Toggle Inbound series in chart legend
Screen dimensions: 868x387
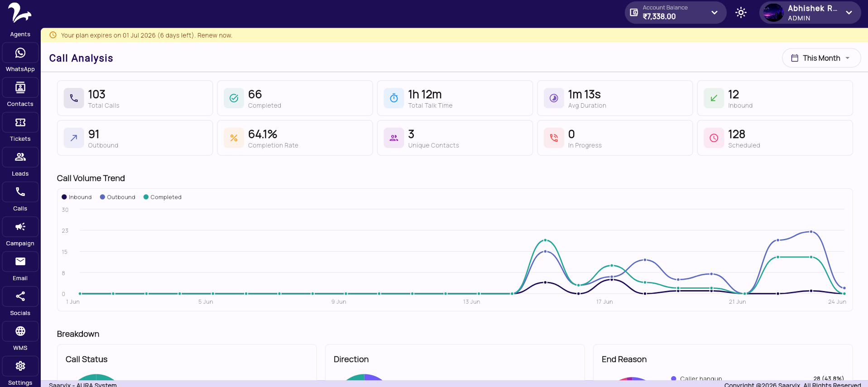pos(77,197)
